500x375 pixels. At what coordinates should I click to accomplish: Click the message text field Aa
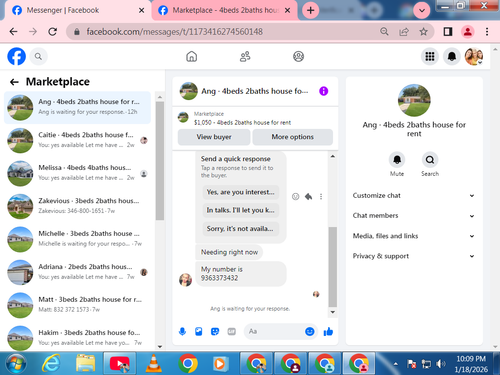[x=274, y=331]
